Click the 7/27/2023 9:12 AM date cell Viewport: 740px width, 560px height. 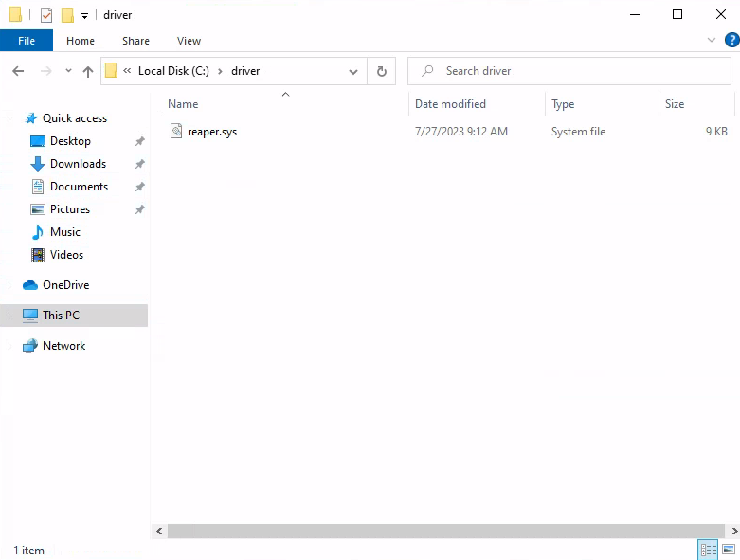[461, 131]
